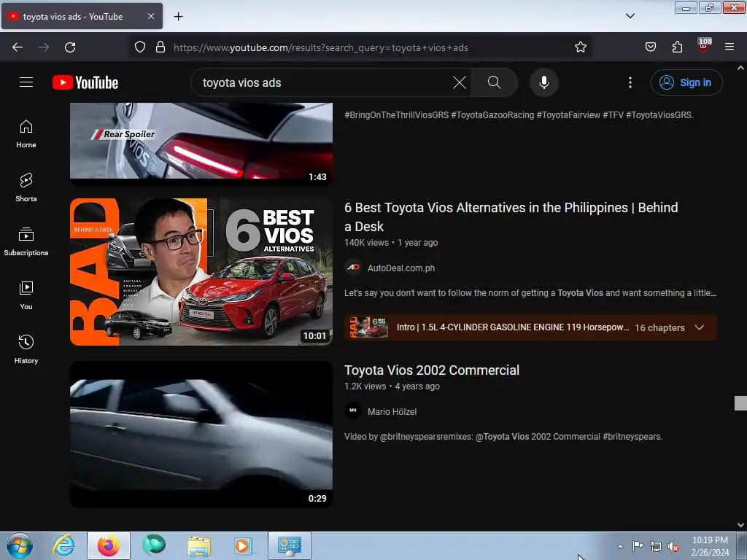Viewport: 747px width, 560px height.
Task: Open the Windows Start menu
Action: 20,545
